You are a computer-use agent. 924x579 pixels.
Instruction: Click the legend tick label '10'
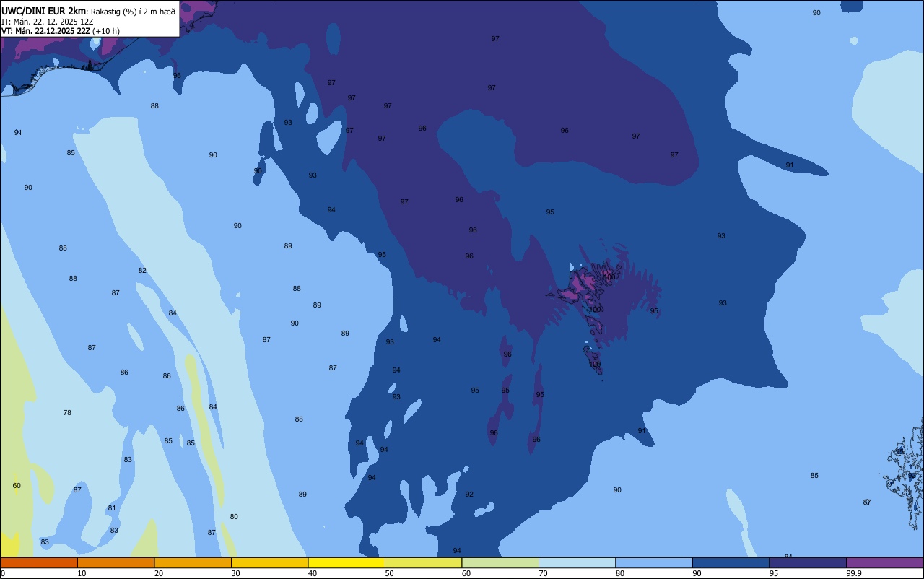tap(82, 573)
